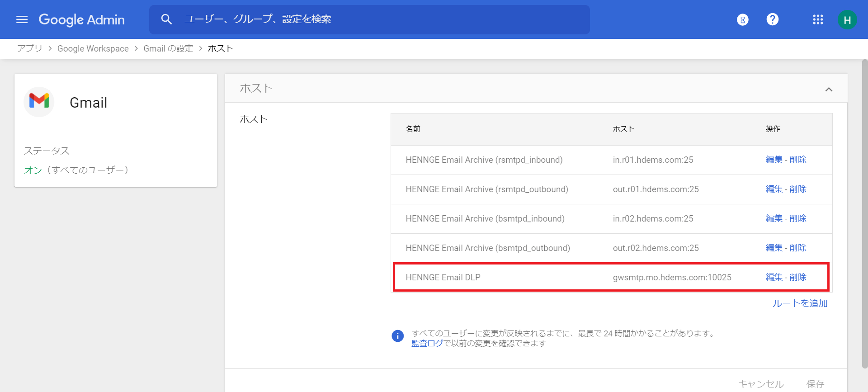This screenshot has width=868, height=392.
Task: Click the キャンセル button
Action: 761,384
